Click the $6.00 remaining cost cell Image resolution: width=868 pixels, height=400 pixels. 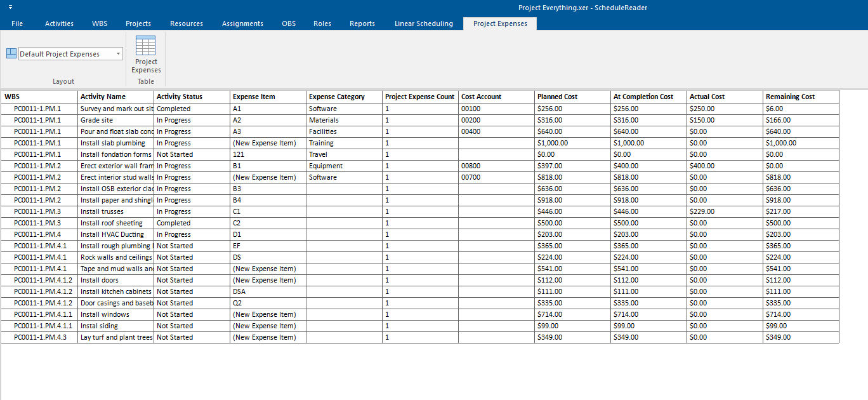tap(801, 109)
